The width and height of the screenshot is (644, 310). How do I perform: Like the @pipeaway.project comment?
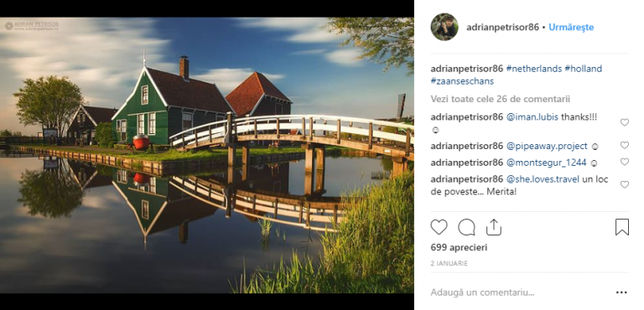click(x=624, y=145)
